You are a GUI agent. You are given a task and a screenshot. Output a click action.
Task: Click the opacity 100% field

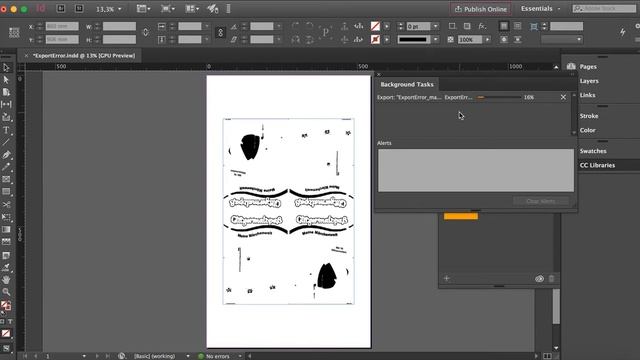(470, 40)
